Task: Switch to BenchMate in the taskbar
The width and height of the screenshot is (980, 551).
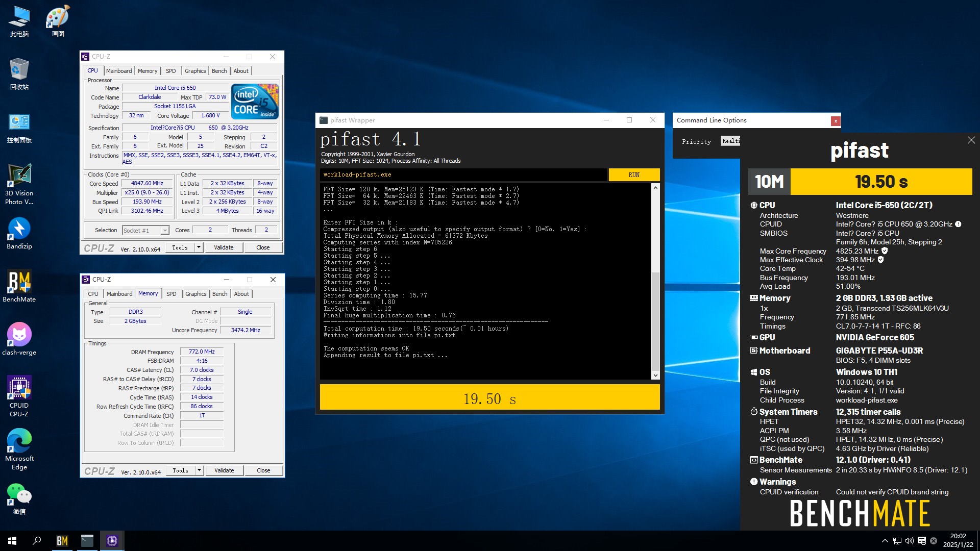Action: [x=62, y=541]
